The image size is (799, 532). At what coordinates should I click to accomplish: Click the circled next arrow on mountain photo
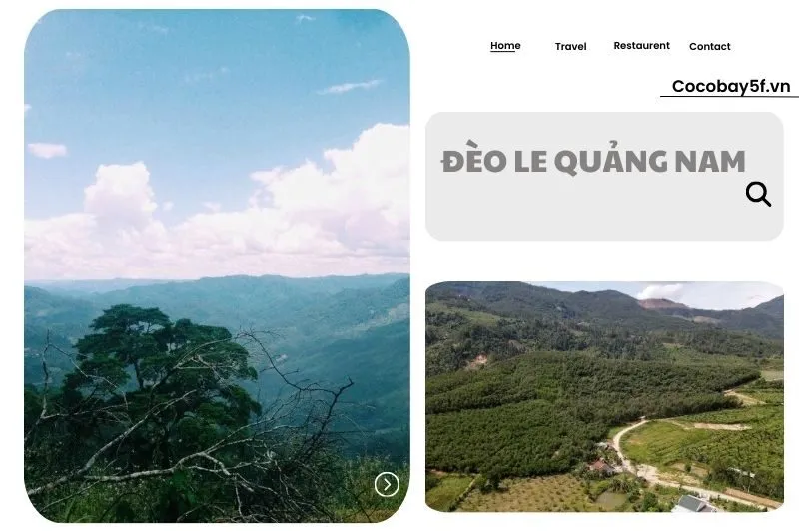(387, 484)
